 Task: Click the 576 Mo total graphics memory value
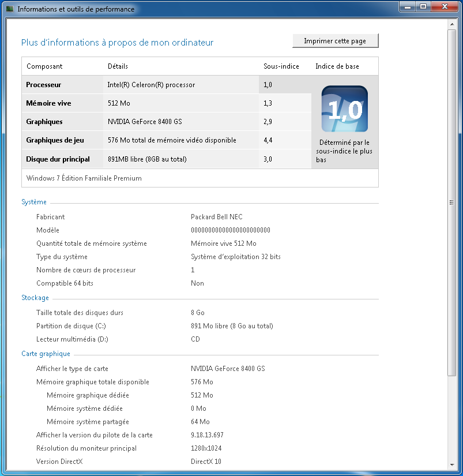click(202, 382)
